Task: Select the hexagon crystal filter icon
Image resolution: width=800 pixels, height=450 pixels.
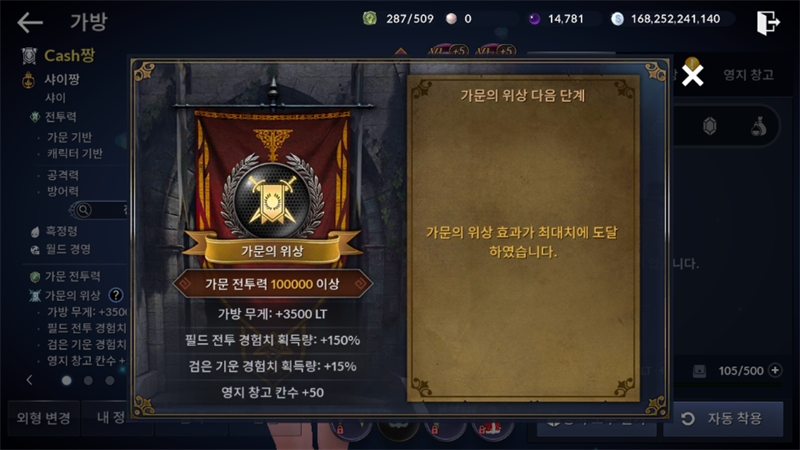Action: 710,126
